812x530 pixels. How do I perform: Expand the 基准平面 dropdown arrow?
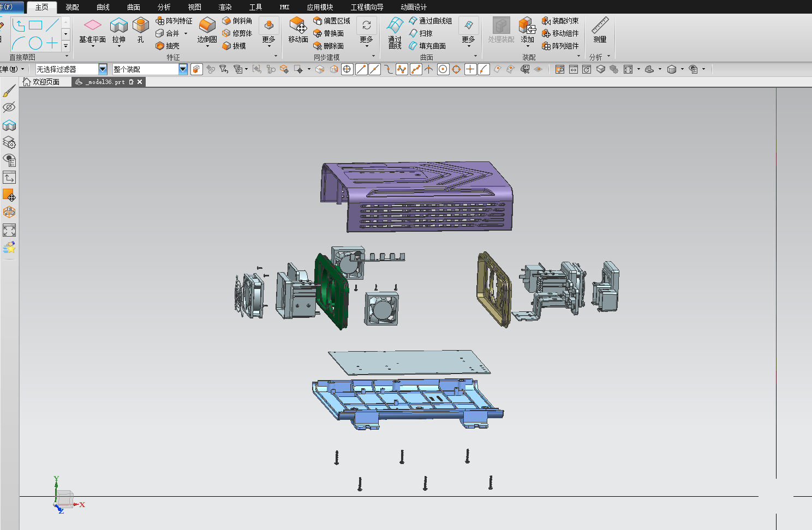(93, 46)
